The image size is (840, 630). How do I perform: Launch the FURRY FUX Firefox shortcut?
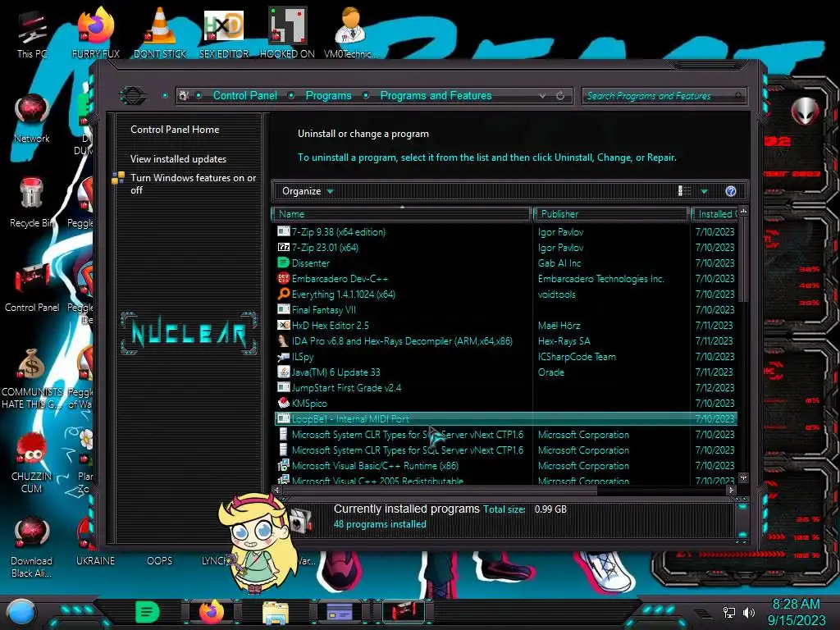coord(96,33)
